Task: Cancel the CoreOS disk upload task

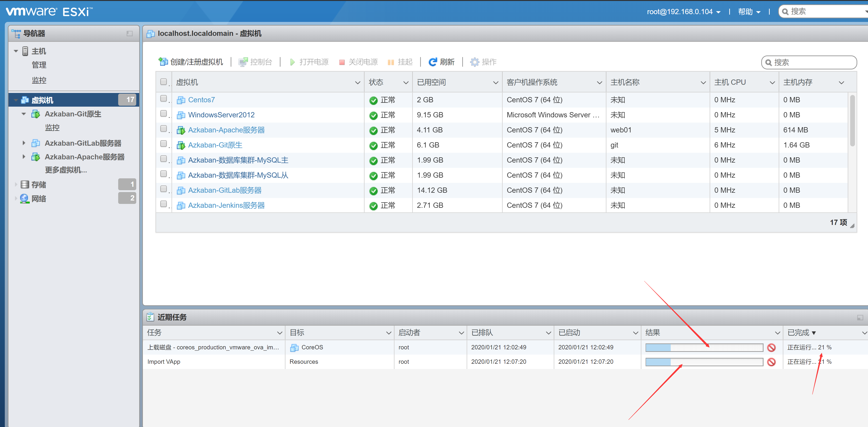Action: (x=771, y=348)
